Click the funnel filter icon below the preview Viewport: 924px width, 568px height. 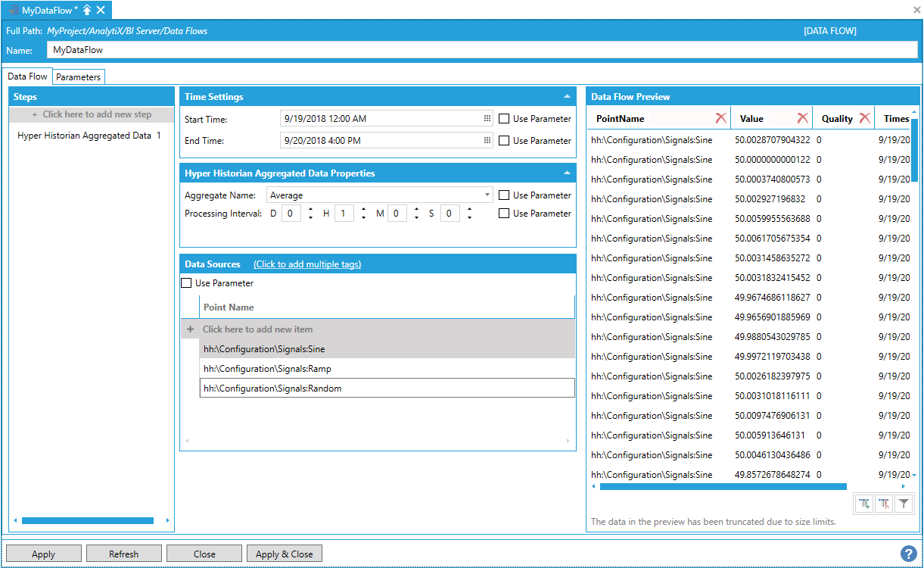click(904, 503)
